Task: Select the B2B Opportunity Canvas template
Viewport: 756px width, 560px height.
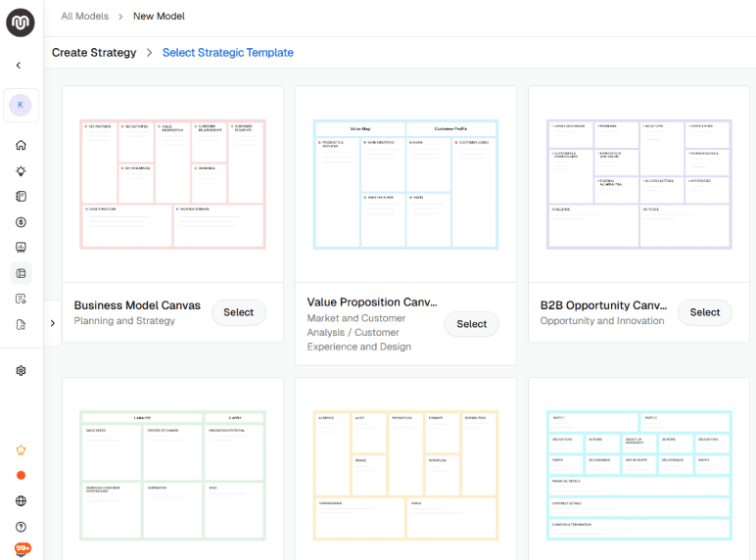Action: click(704, 312)
